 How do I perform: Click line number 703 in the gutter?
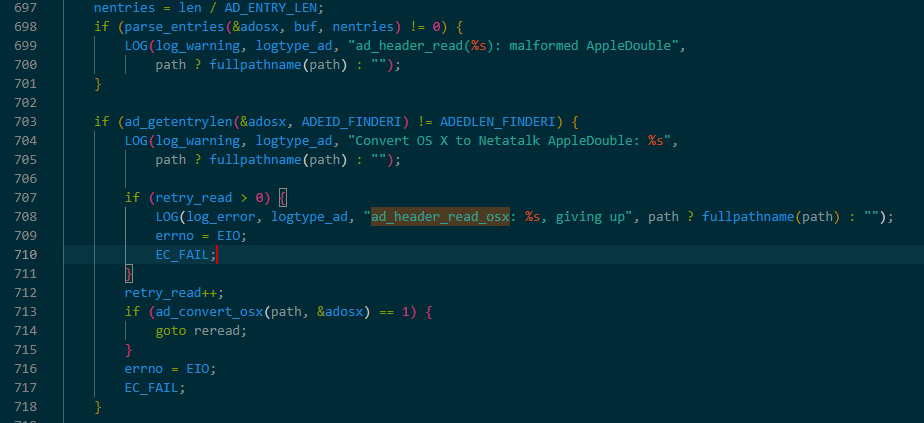coord(24,122)
